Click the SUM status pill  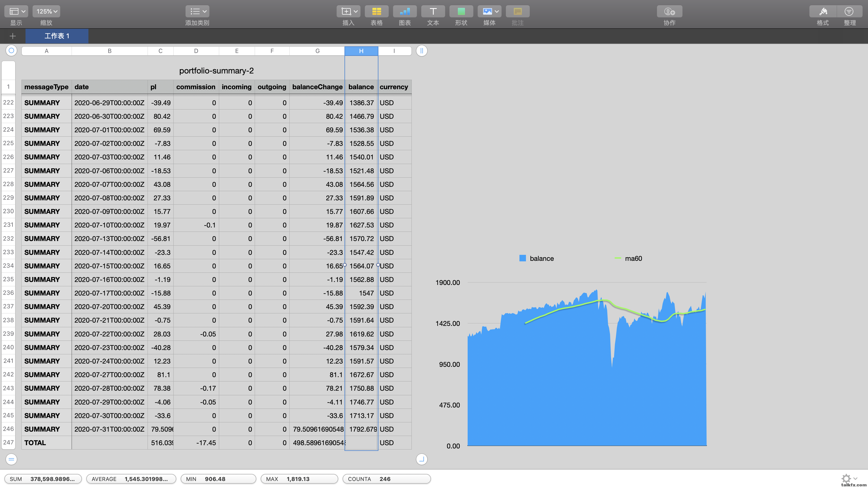[43, 479]
